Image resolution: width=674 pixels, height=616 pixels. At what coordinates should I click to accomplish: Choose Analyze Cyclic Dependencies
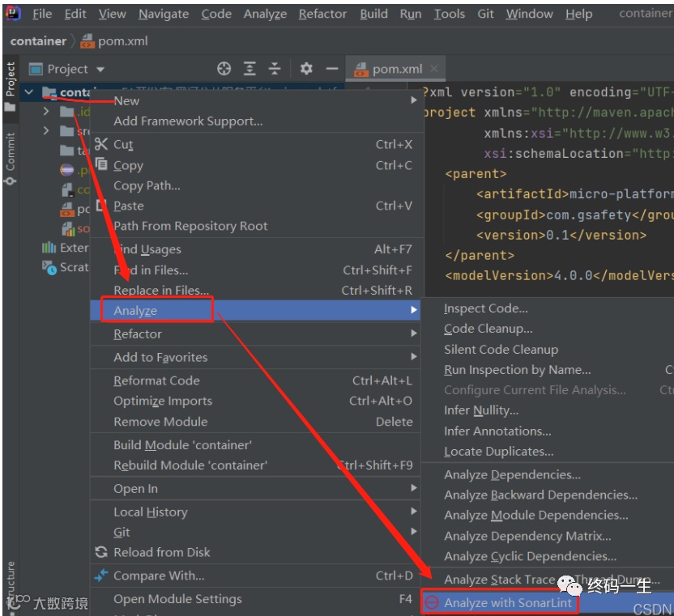point(547,556)
